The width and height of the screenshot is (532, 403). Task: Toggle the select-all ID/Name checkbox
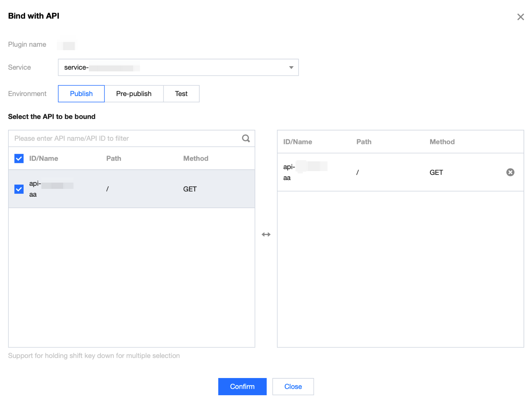[19, 158]
